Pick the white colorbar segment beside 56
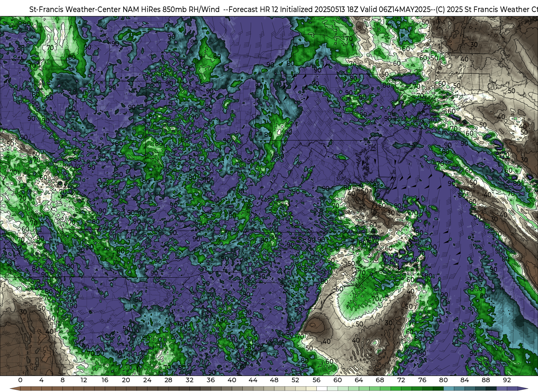 (322, 389)
